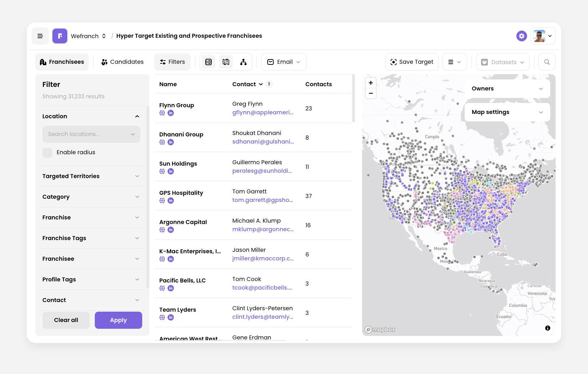Zoom out on the map
Image resolution: width=588 pixels, height=374 pixels.
pos(371,93)
